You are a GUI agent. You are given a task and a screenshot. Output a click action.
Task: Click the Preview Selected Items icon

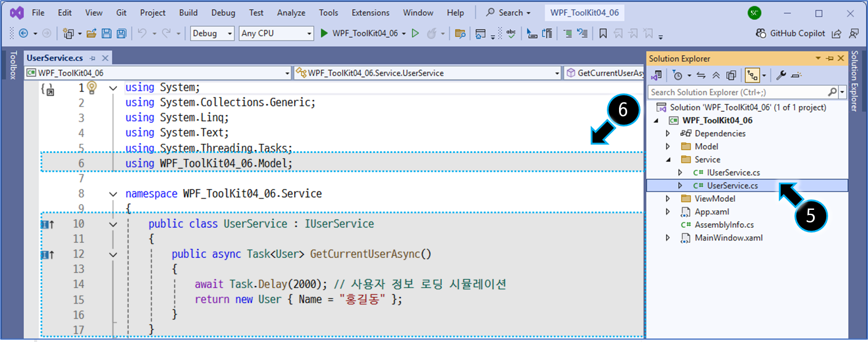(x=796, y=75)
